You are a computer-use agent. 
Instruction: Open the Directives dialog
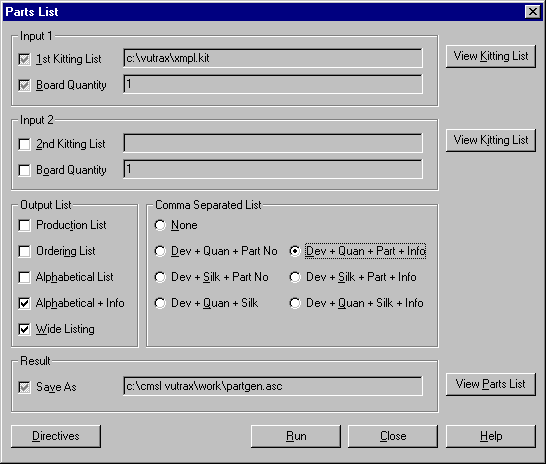click(x=56, y=436)
